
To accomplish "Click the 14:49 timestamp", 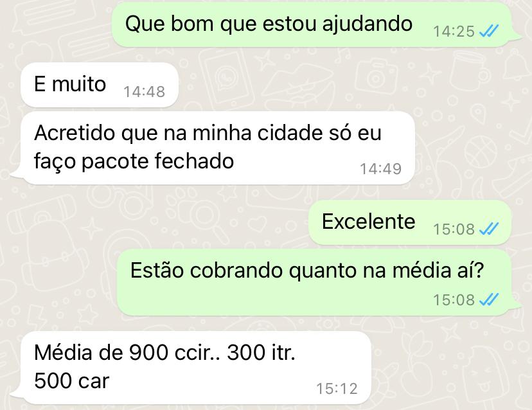I will (x=380, y=168).
